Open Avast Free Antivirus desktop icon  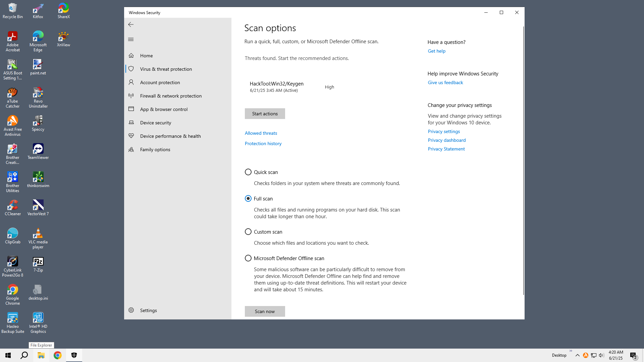click(x=13, y=126)
